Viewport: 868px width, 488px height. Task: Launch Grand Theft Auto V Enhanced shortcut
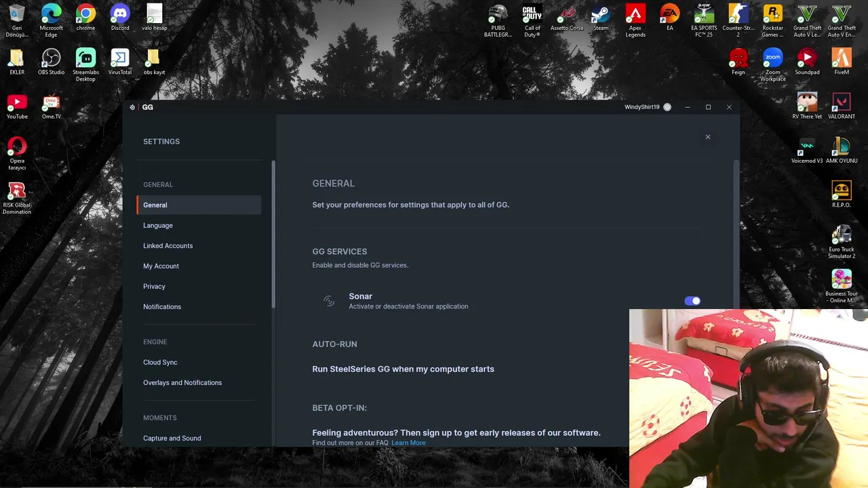(x=842, y=21)
